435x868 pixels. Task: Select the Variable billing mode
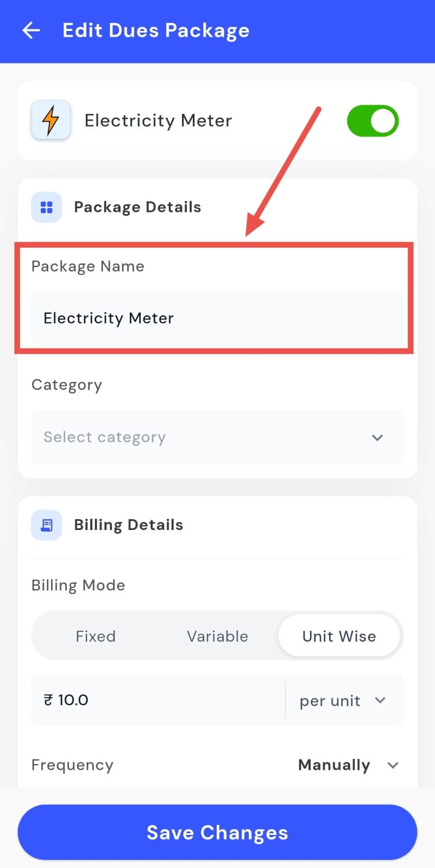[x=217, y=636]
